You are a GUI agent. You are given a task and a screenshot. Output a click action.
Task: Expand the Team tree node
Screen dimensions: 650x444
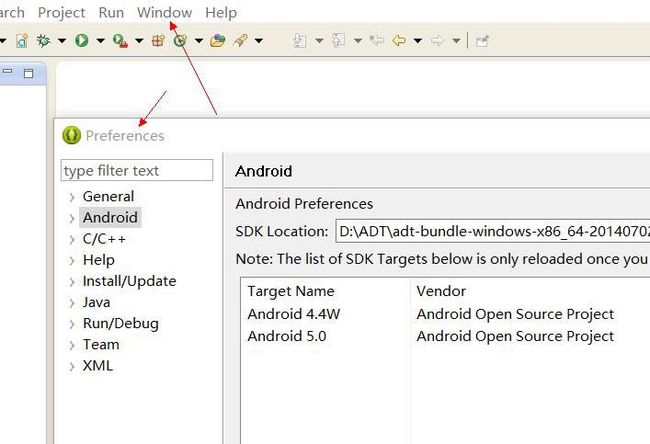72,345
